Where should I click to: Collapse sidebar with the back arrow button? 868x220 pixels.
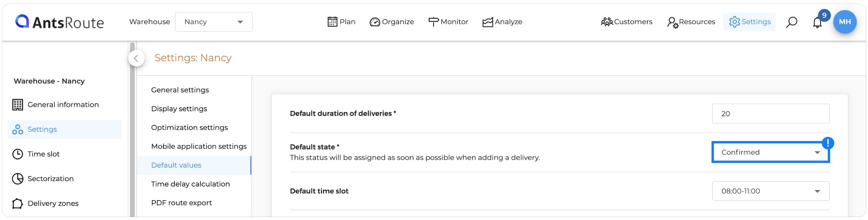coord(136,58)
